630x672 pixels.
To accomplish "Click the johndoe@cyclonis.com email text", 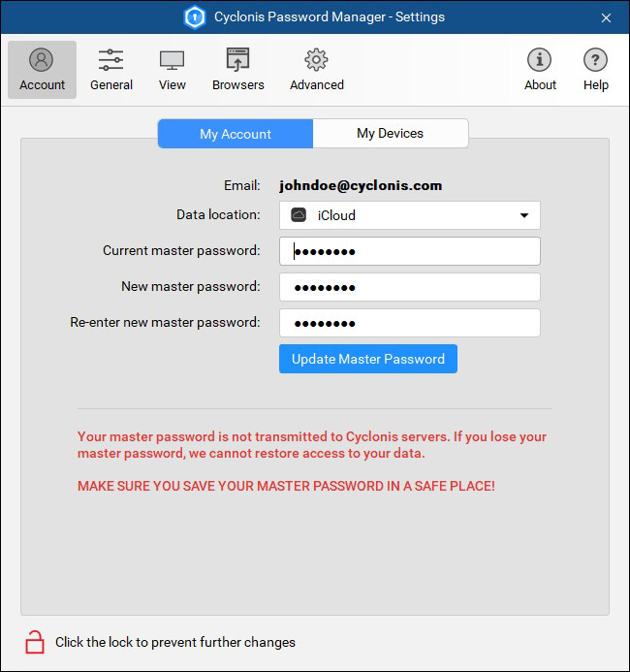I will tap(361, 185).
